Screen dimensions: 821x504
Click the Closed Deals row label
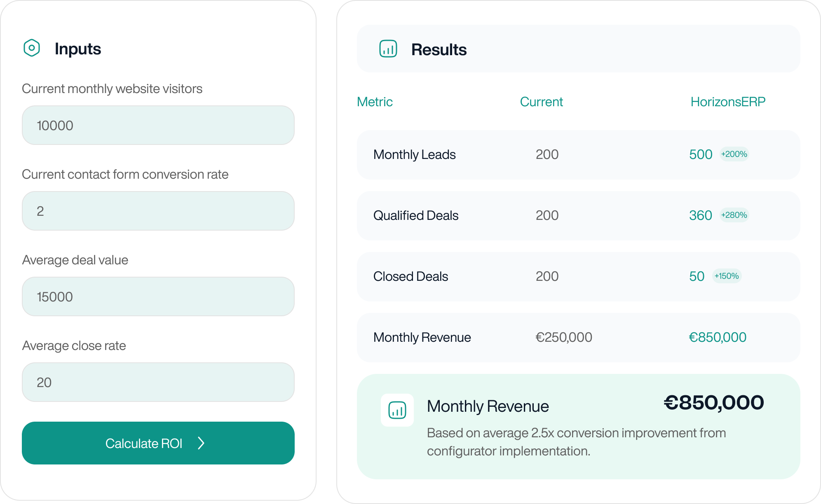tap(410, 276)
